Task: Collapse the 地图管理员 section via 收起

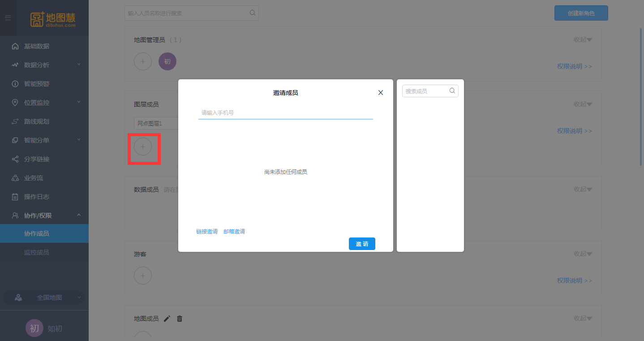Action: tap(583, 39)
